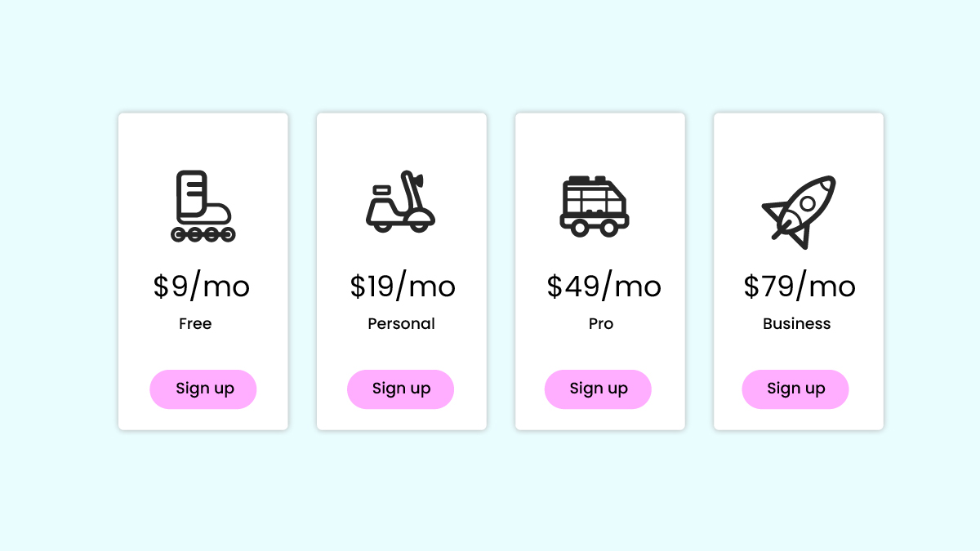Sign up for the Business plan
The height and width of the screenshot is (551, 980).
pyautogui.click(x=796, y=389)
